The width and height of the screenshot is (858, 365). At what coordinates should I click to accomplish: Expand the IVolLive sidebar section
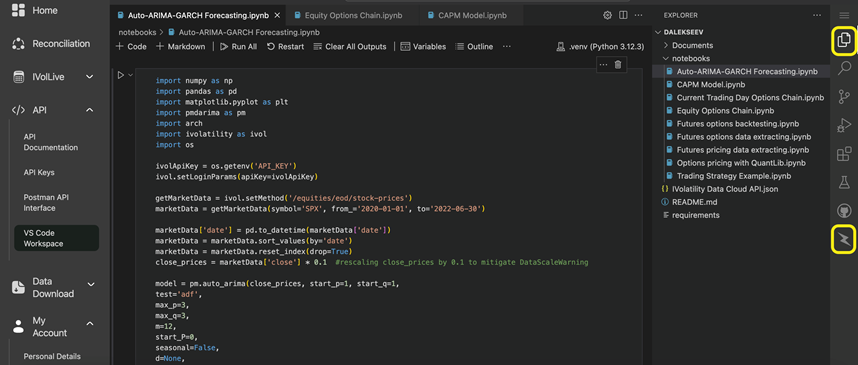[90, 77]
